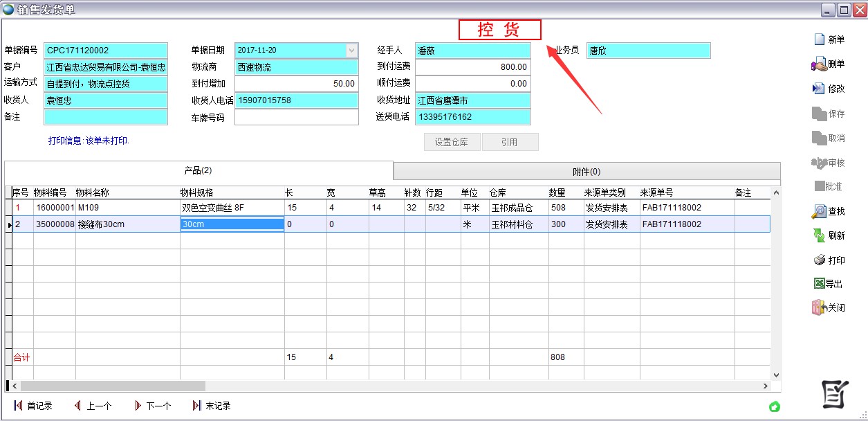The width and height of the screenshot is (868, 421).
Task: Navigate to 下一个 (next record)
Action: click(x=152, y=406)
